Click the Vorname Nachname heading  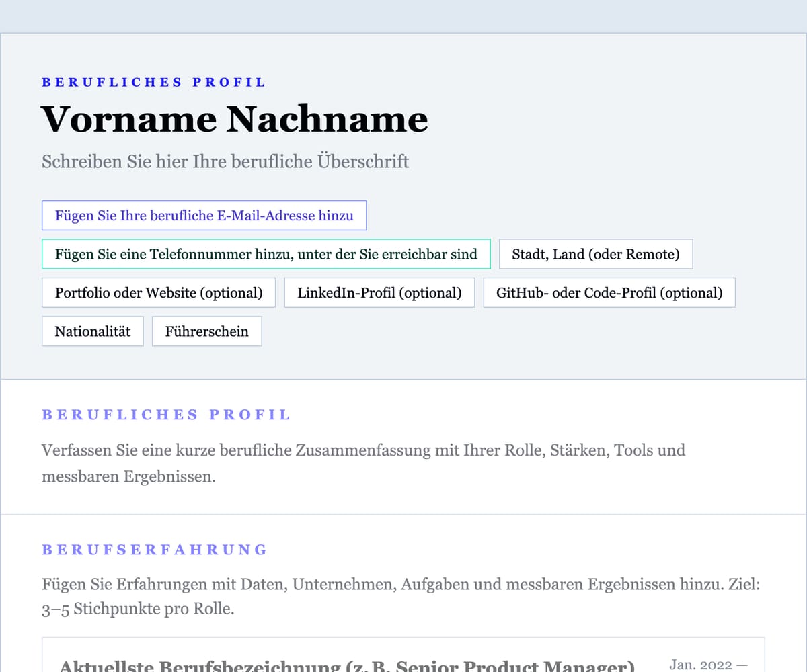tap(234, 119)
